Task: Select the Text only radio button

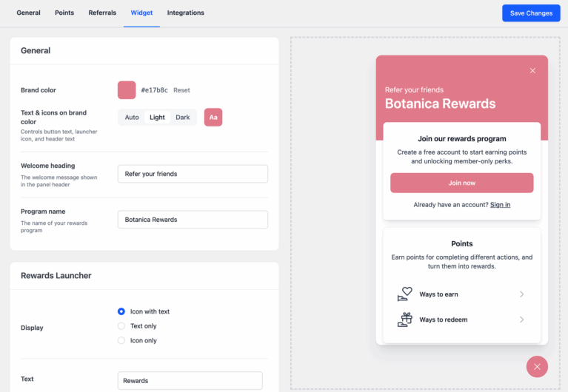Action: coord(121,325)
